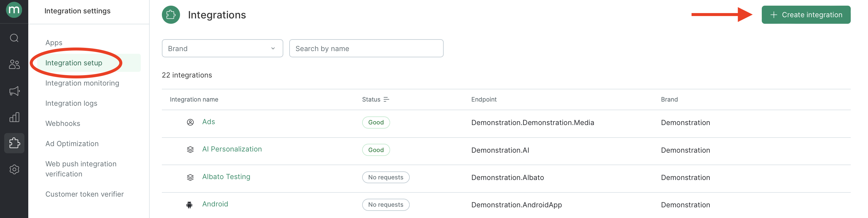The width and height of the screenshot is (868, 218).
Task: Open Integration logs section
Action: pyautogui.click(x=71, y=103)
